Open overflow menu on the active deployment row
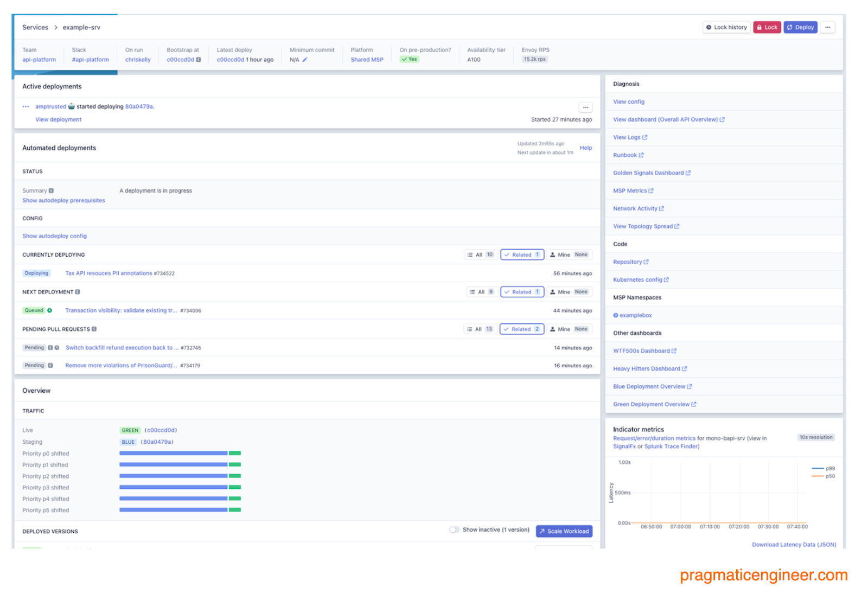This screenshot has width=868, height=593. 585,107
